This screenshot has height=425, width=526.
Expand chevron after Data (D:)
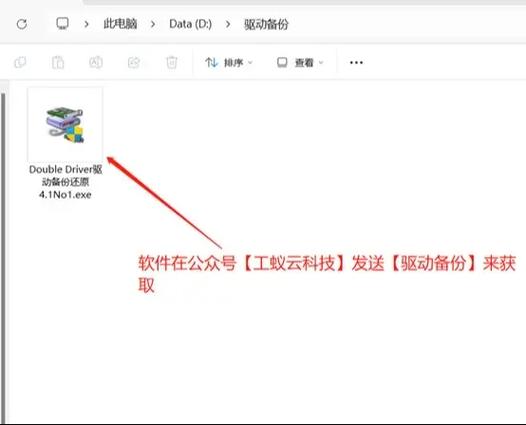point(228,24)
